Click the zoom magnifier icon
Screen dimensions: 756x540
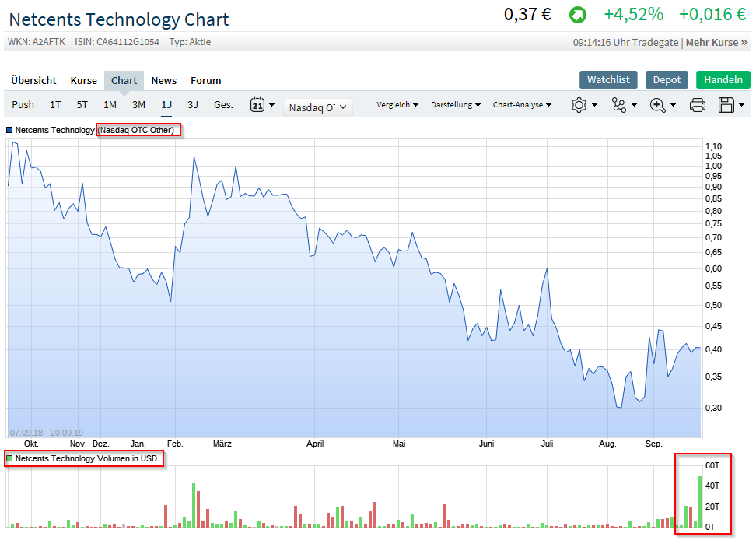(658, 104)
